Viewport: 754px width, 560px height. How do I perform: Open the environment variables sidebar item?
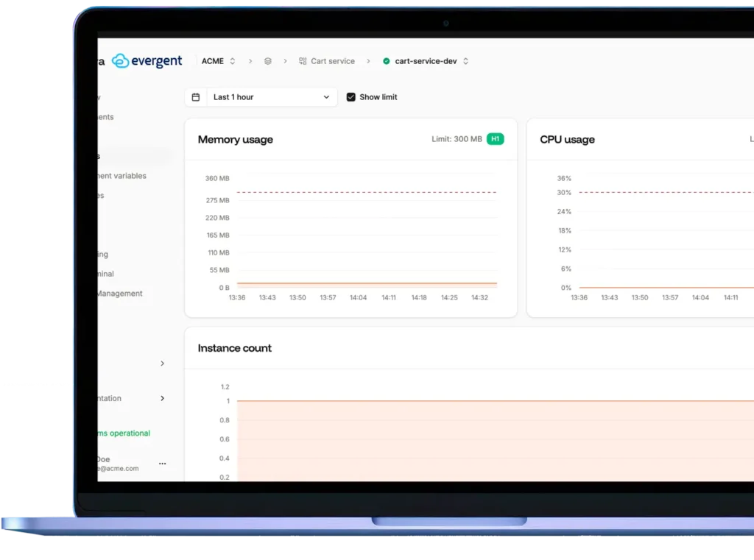click(x=122, y=176)
